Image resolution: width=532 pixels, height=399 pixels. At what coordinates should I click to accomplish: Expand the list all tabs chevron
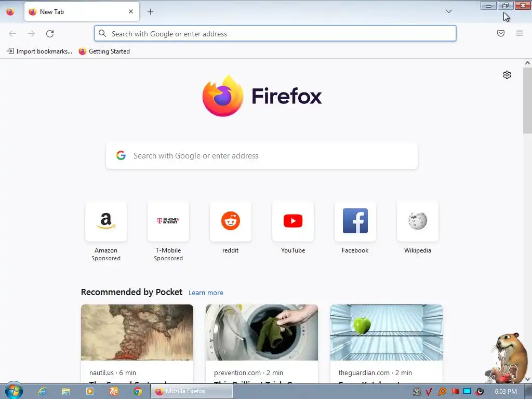click(x=448, y=11)
